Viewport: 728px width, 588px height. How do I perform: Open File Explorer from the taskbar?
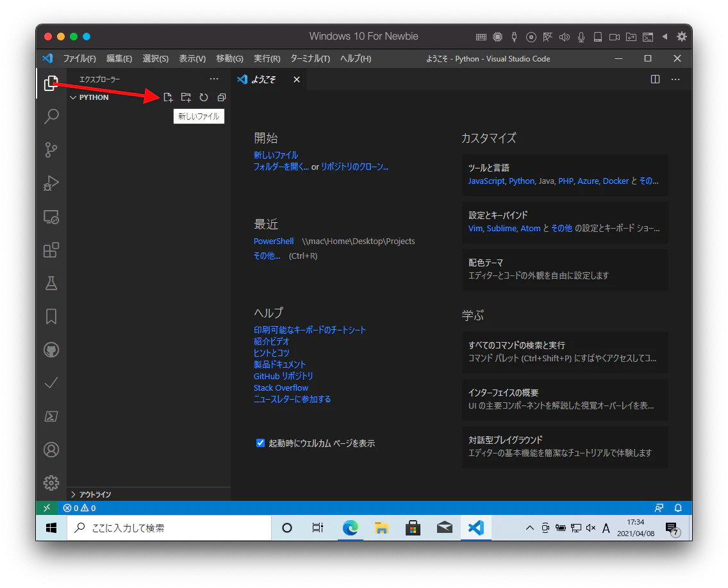pyautogui.click(x=382, y=528)
